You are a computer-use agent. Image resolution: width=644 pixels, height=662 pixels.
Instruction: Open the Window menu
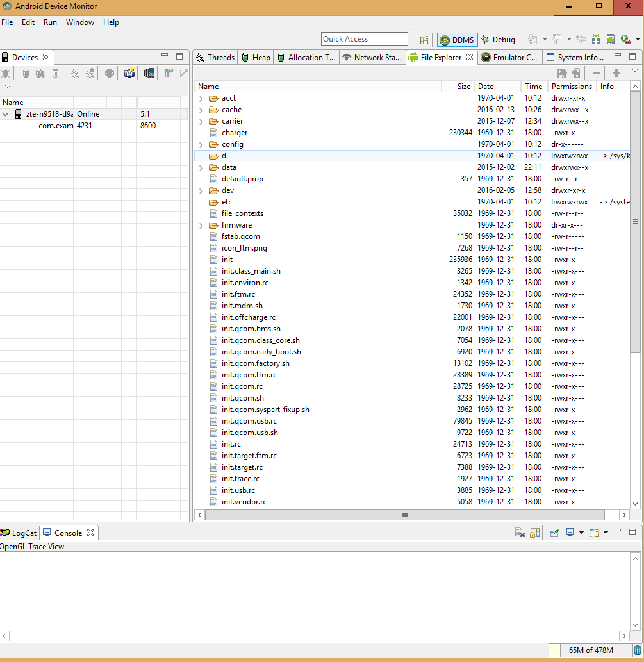(x=80, y=22)
